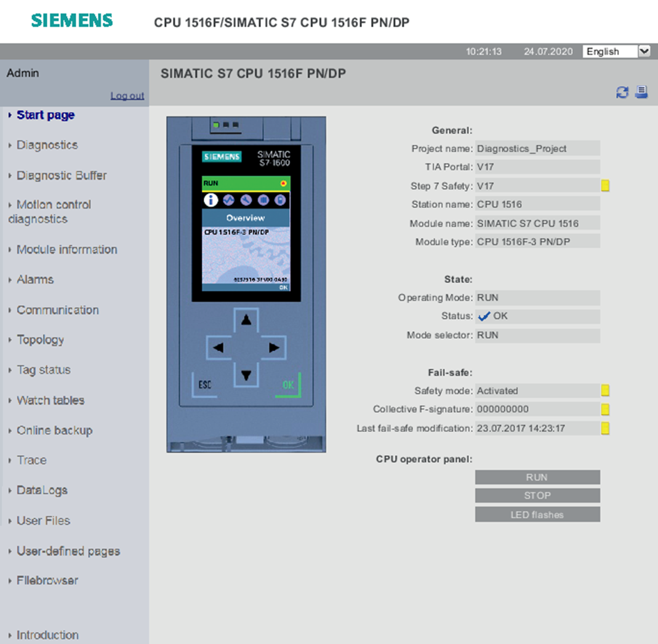Open Motion control diagnostics page
Image resolution: width=658 pixels, height=644 pixels.
[x=49, y=212]
